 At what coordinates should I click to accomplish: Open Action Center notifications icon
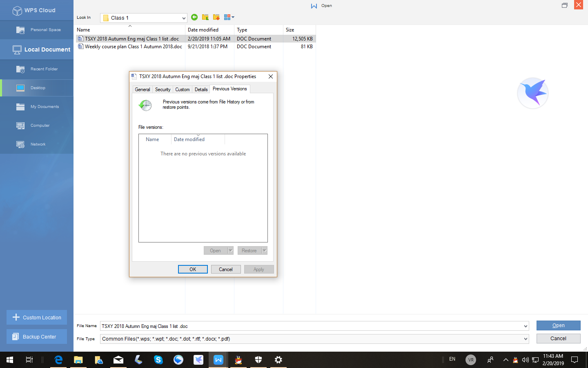click(x=575, y=360)
